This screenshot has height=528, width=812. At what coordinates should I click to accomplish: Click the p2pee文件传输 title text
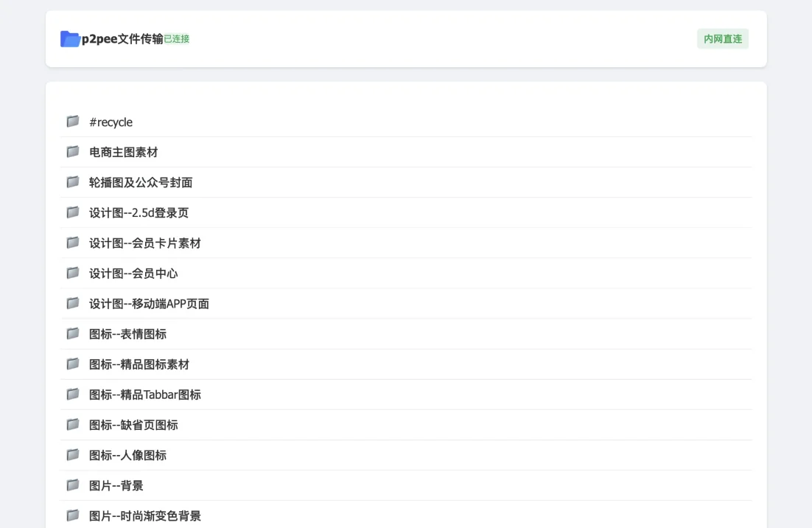pyautogui.click(x=123, y=39)
